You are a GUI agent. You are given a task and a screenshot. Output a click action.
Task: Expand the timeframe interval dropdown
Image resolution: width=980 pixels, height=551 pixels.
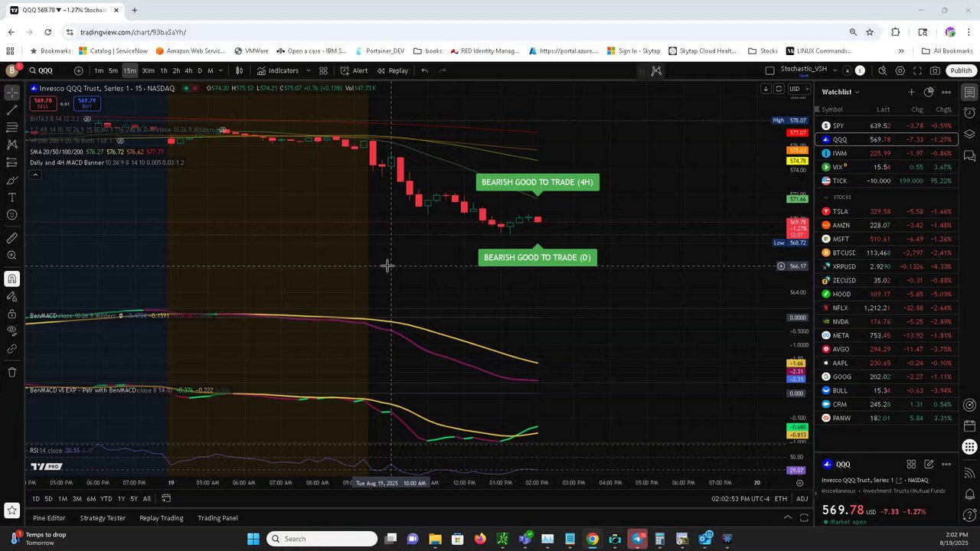tap(220, 70)
